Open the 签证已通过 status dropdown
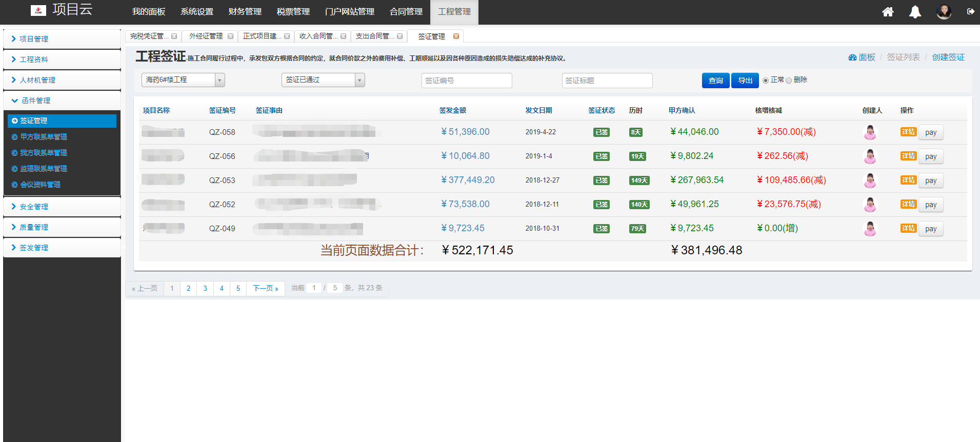Screen dimensions: 980x442 323,80
